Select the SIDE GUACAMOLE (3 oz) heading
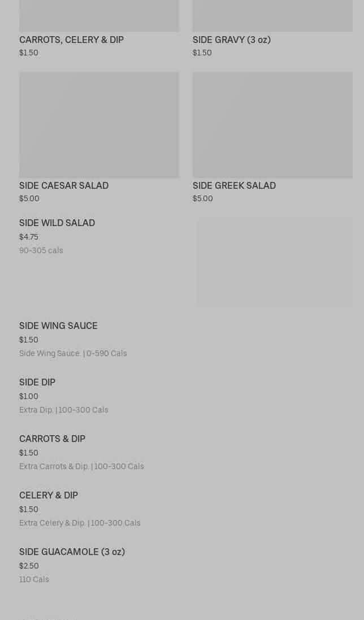This screenshot has width=364, height=620. [72, 552]
